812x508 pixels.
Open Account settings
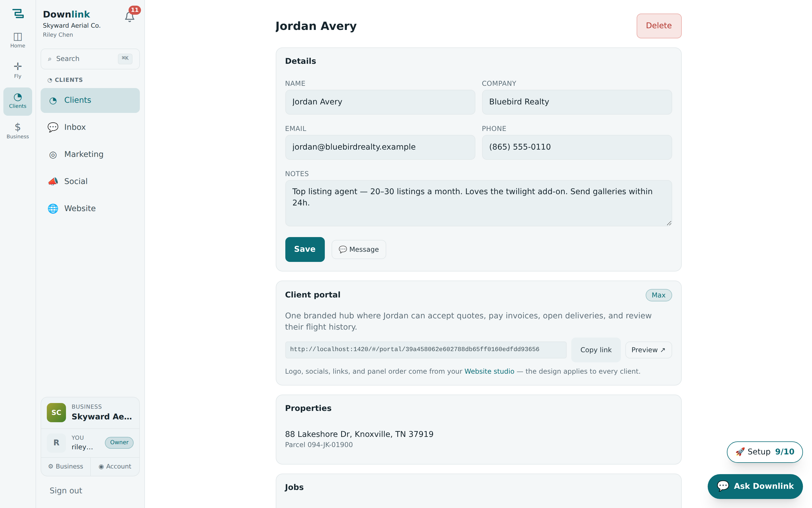[x=115, y=466]
